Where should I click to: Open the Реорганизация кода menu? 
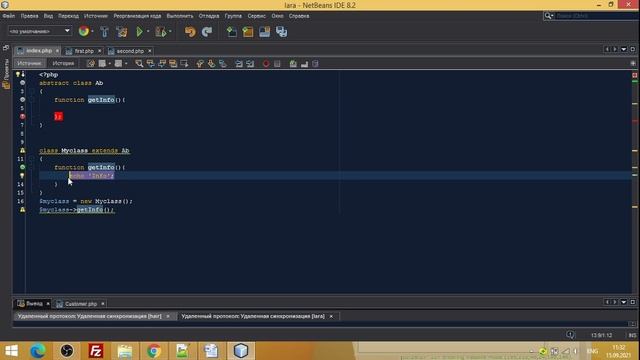click(x=137, y=16)
